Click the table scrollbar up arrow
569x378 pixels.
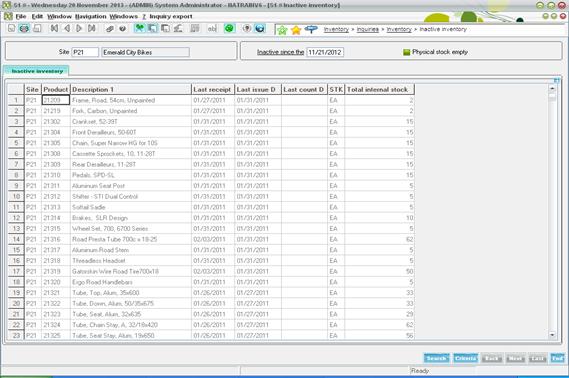pyautogui.click(x=552, y=88)
